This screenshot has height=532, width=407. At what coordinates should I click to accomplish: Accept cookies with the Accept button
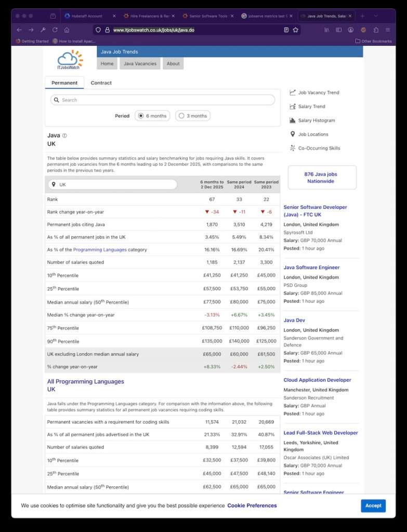point(373,506)
